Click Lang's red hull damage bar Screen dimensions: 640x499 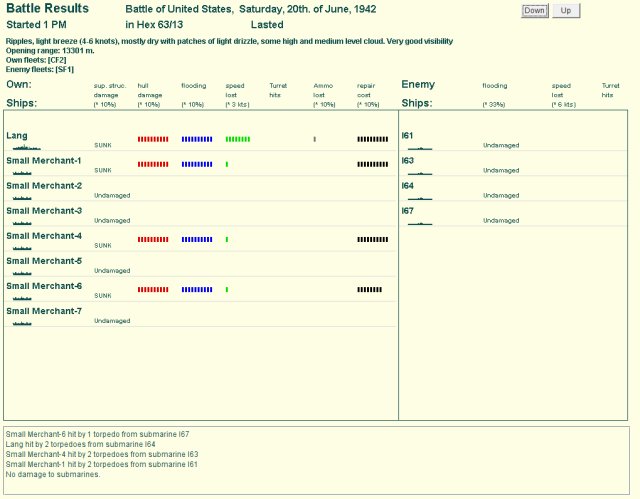[153, 139]
